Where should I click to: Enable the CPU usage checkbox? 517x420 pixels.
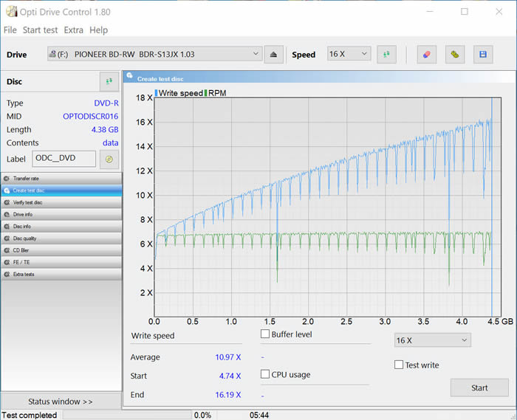click(265, 374)
